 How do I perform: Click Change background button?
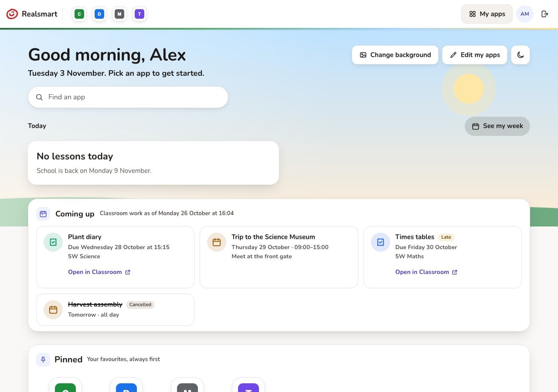click(395, 55)
